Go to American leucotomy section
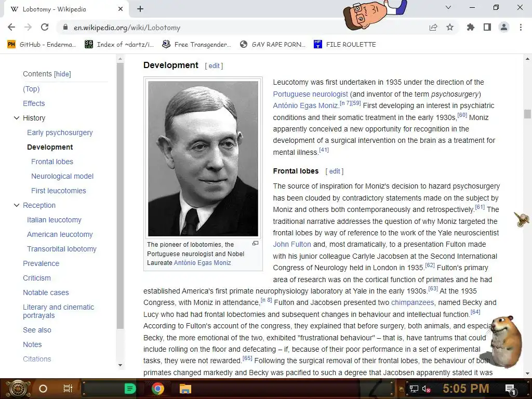The height and width of the screenshot is (399, 532). [60, 234]
